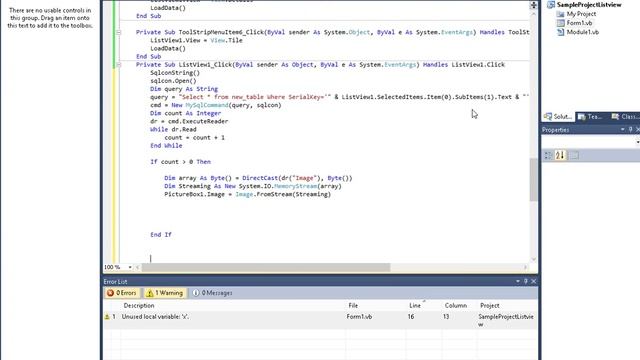Click the SampleProjectListview project icon
640x360 pixels.
point(551,5)
